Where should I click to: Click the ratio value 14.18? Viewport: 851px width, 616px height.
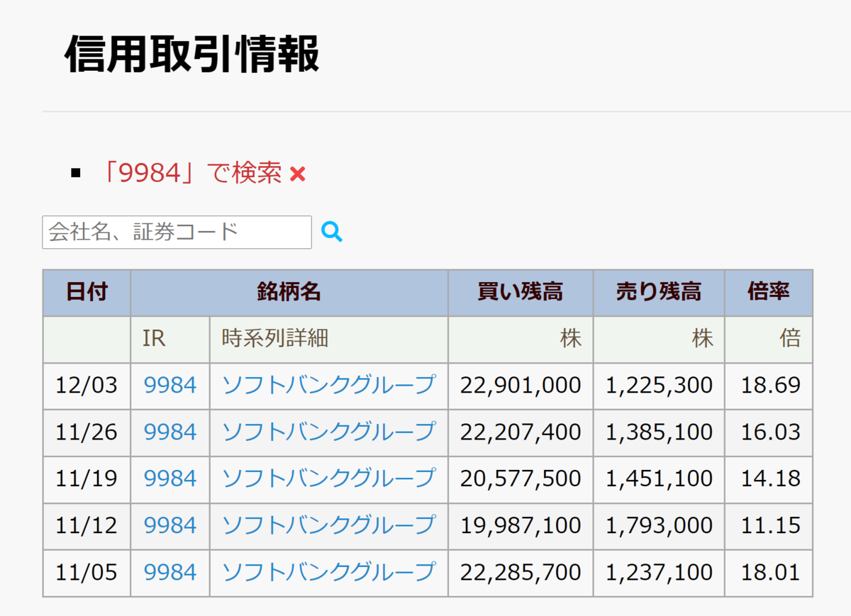(771, 479)
